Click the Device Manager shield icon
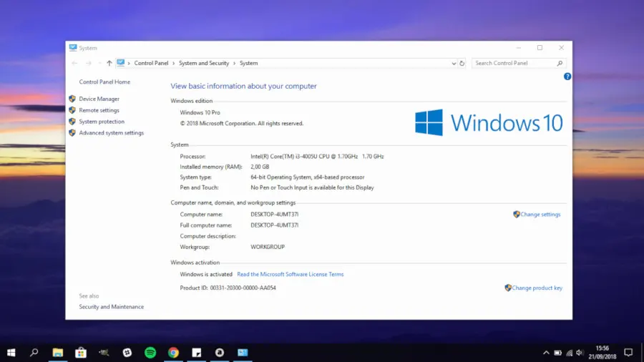Image resolution: width=644 pixels, height=362 pixels. point(72,99)
